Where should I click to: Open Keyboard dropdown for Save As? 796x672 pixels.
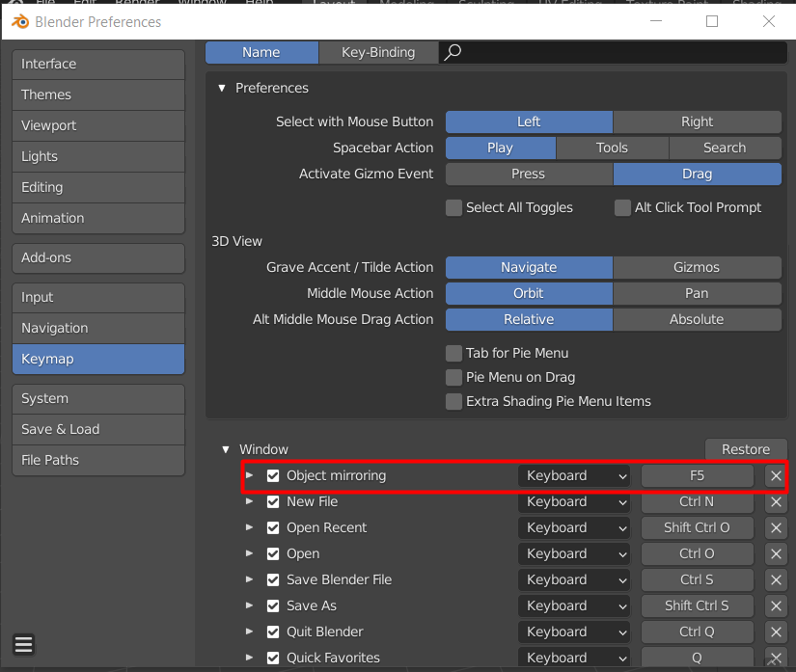pyautogui.click(x=574, y=605)
